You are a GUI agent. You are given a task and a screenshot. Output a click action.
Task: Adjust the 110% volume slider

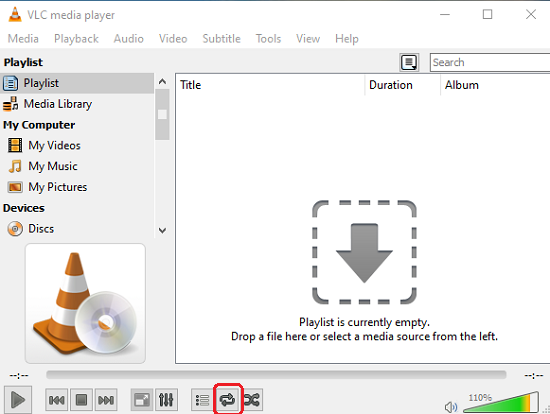point(501,402)
